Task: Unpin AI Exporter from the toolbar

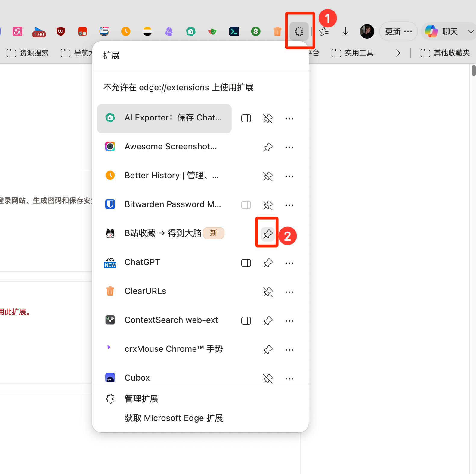Action: tap(268, 118)
